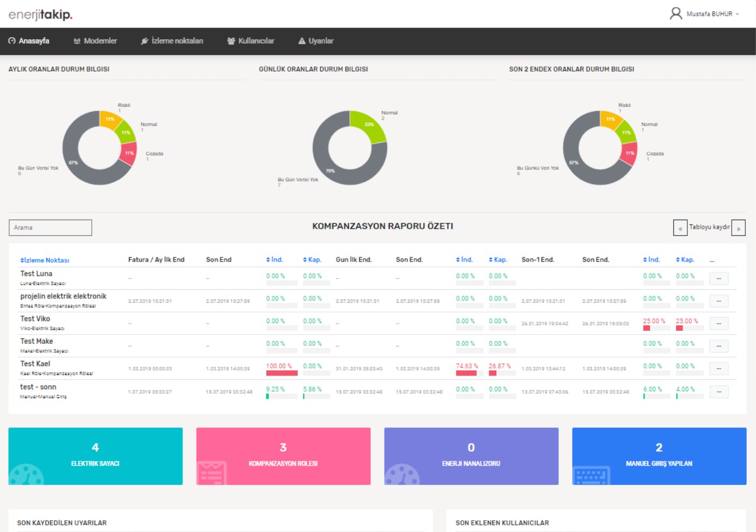This screenshot has height=532, width=756.
Task: Select the test - sonn row name
Action: click(x=38, y=387)
